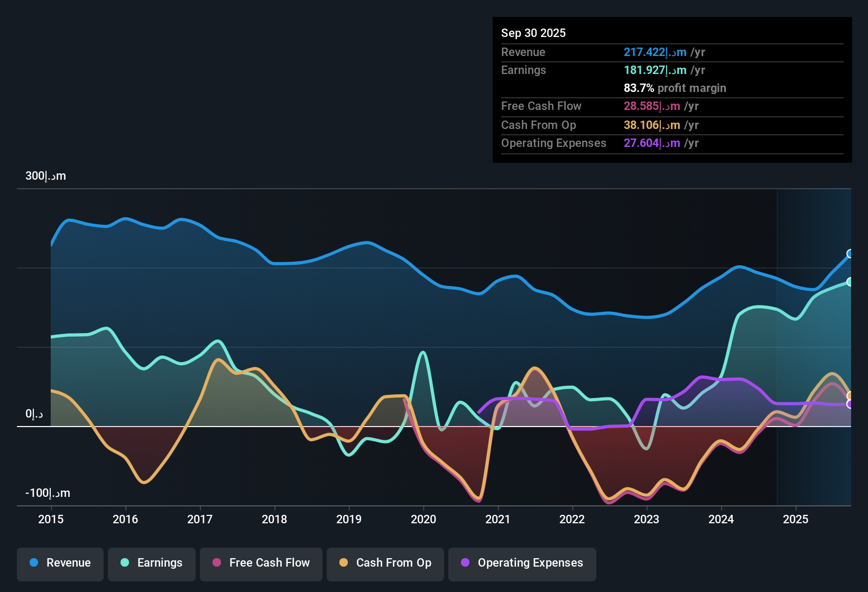Click the blue Revenue legend dot

[33, 563]
